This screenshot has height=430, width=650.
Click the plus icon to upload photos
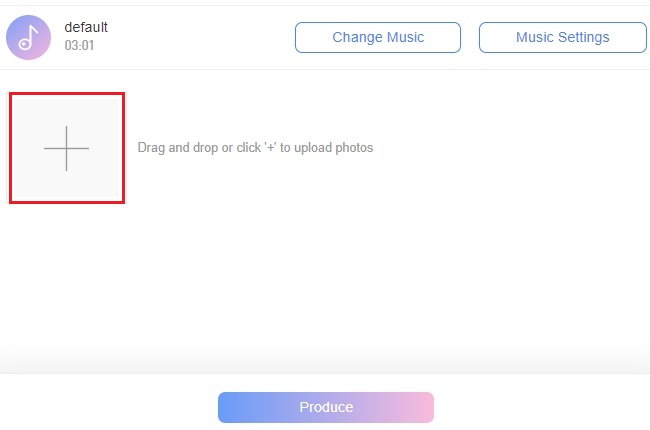click(66, 148)
